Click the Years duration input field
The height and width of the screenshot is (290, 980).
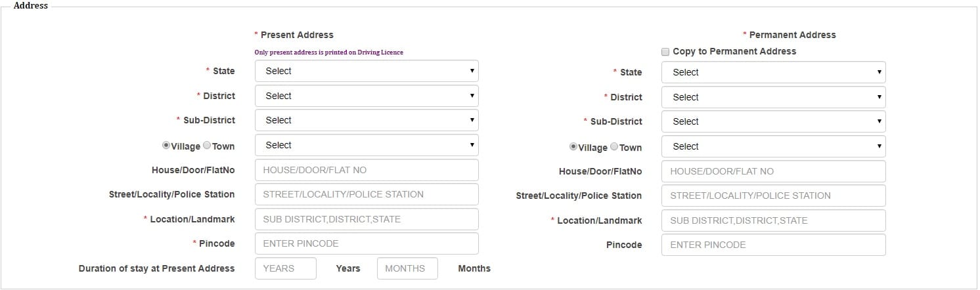285,268
